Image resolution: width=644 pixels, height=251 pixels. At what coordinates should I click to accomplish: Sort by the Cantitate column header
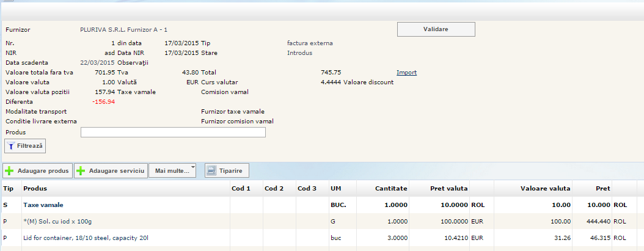click(391, 188)
